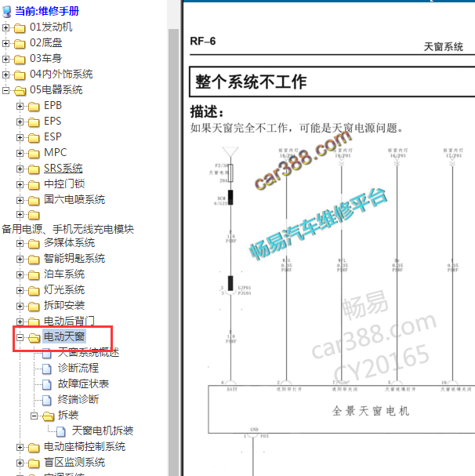Click the open folder icon for 电动天窗

click(x=34, y=337)
